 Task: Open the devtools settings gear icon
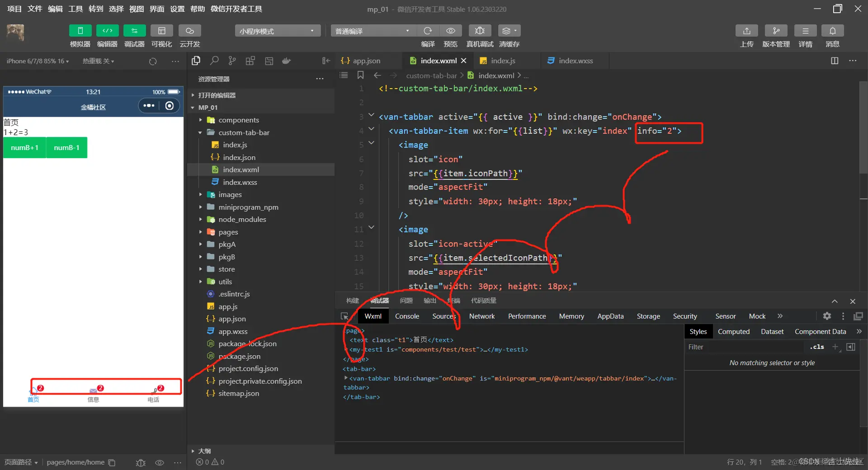[x=827, y=316]
